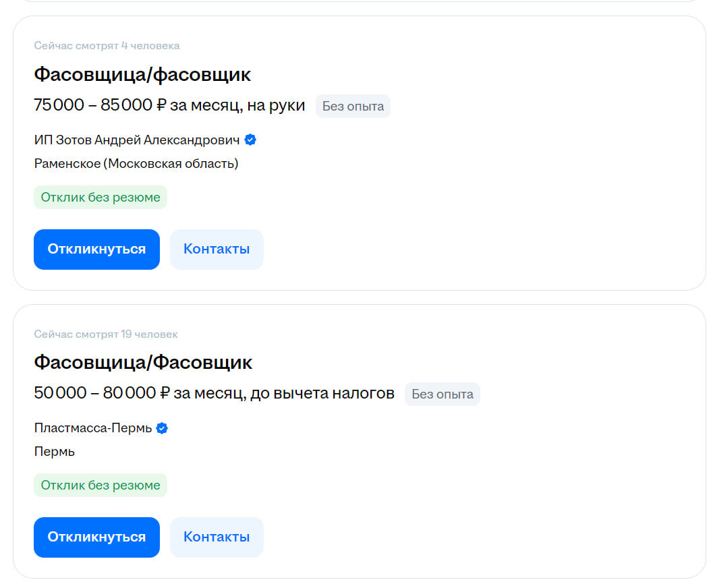713x588 pixels.
Task: Open the Фасовщица/фасовщик vacancy in Раменское
Action: [142, 75]
